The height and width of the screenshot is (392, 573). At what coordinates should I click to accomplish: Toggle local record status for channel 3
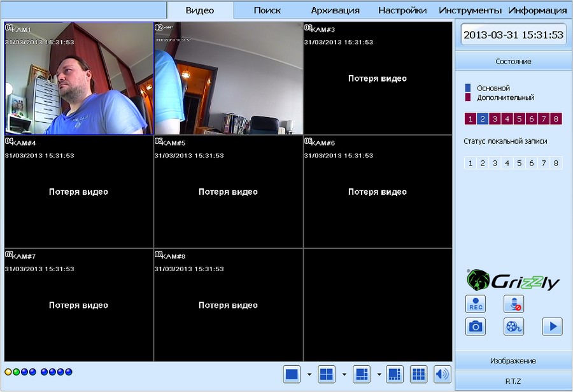pos(495,163)
